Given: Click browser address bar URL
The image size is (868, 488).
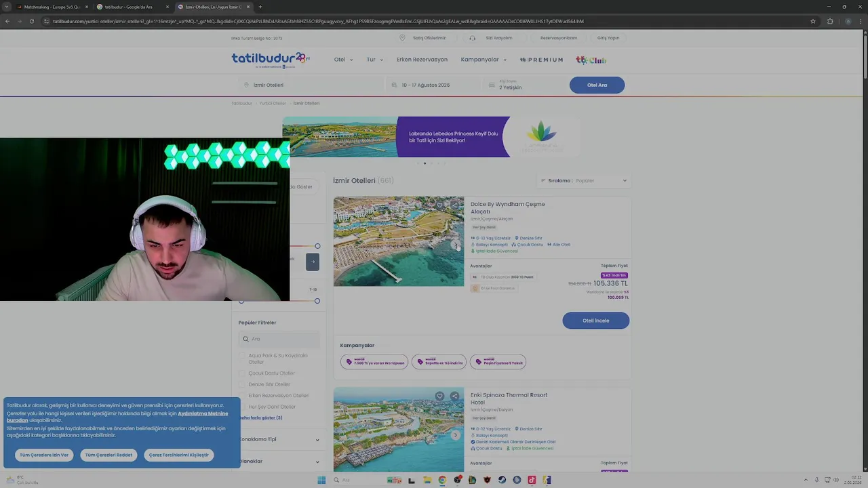Looking at the screenshot, I should 318,21.
